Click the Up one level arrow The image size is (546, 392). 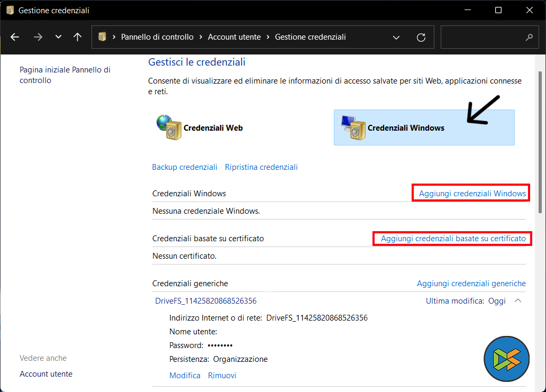pos(78,37)
